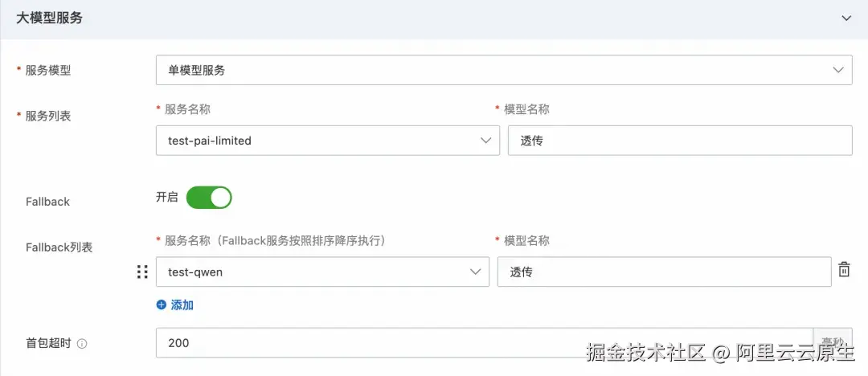Click the 服务列表 field label
868x376 pixels.
48,116
